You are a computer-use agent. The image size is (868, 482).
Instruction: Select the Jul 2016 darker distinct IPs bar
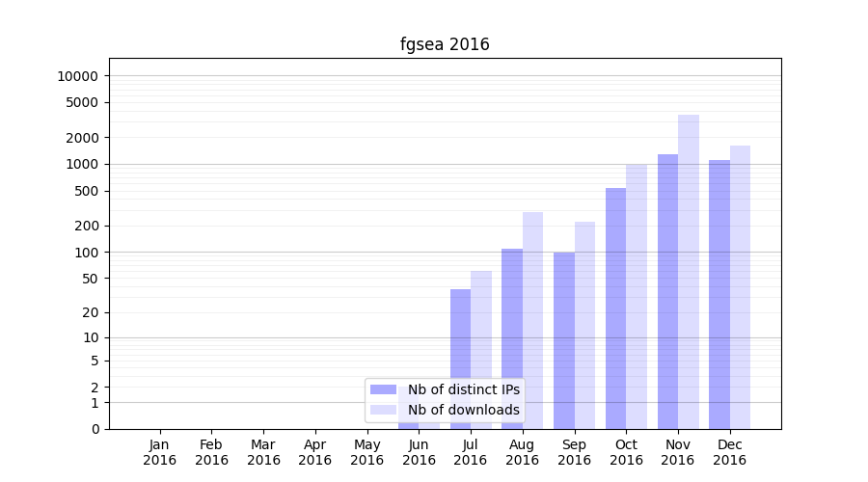[460, 359]
